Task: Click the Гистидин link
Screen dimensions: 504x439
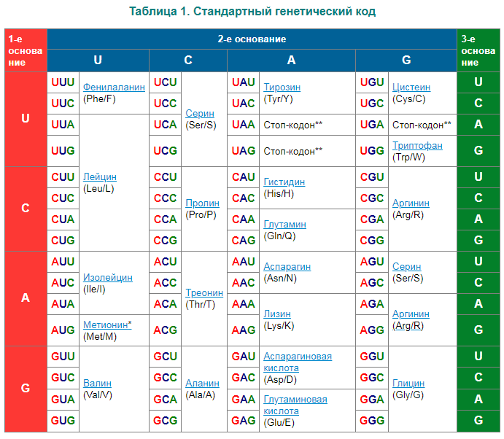Action: 284,182
